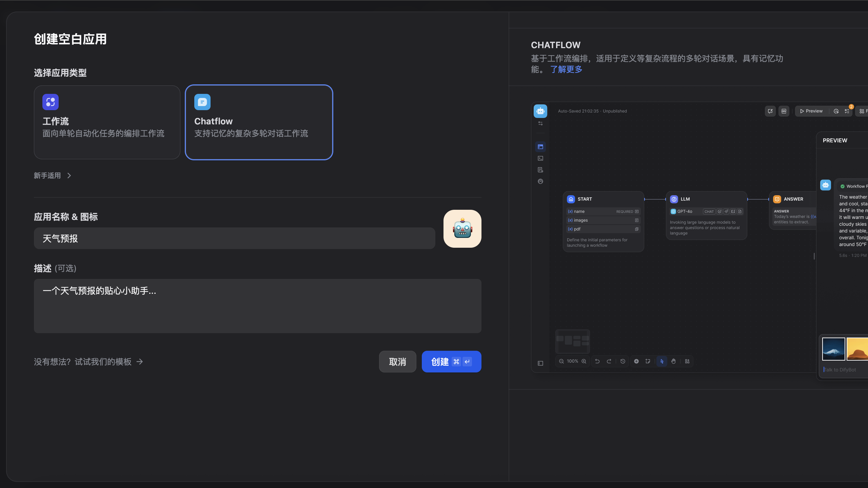Open the version history clock icon
Viewport: 868px width, 488px height.
tap(623, 361)
